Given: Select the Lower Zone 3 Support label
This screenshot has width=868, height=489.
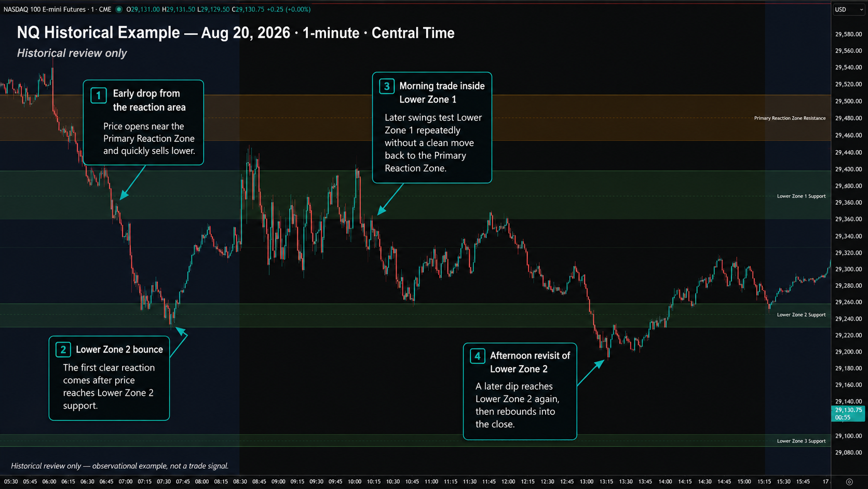Looking at the screenshot, I should [x=801, y=441].
